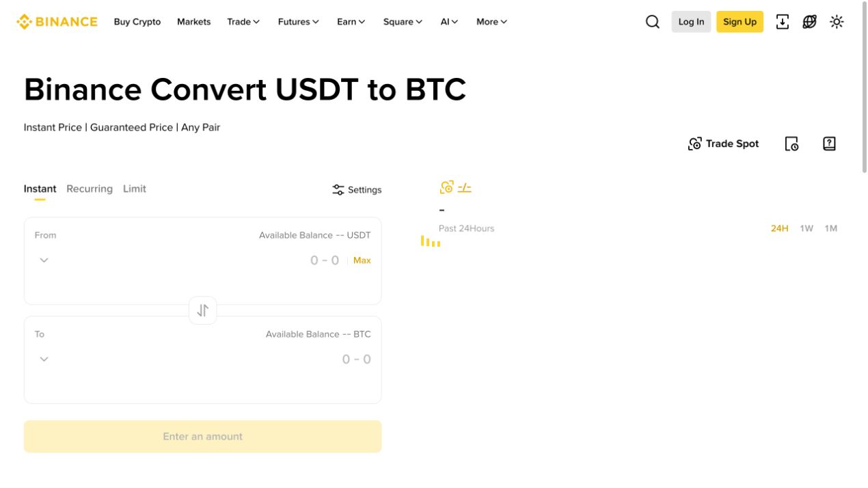Click the Sign Up button
Image resolution: width=868 pixels, height=488 pixels.
[x=740, y=22]
